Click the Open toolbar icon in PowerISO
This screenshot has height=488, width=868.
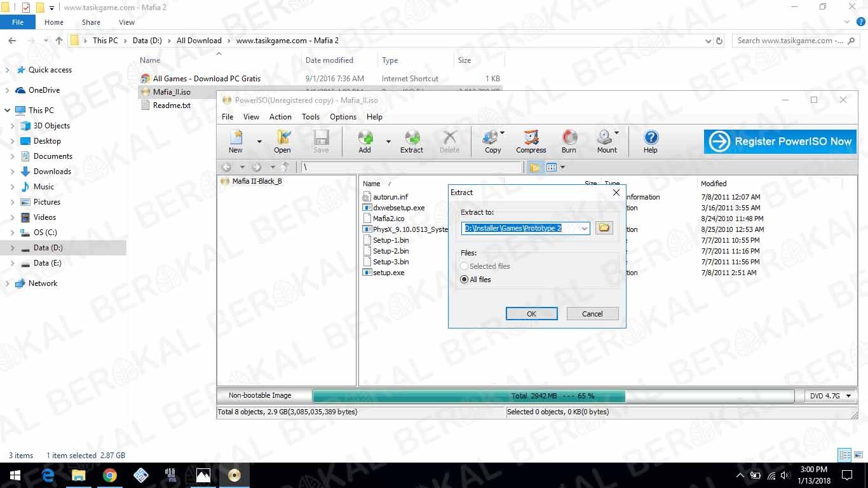(x=282, y=141)
